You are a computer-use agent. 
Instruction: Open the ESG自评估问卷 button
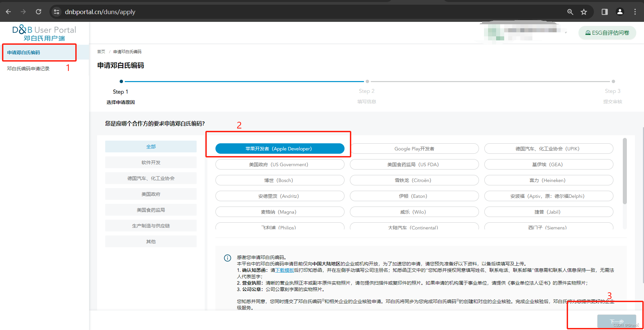tap(607, 33)
